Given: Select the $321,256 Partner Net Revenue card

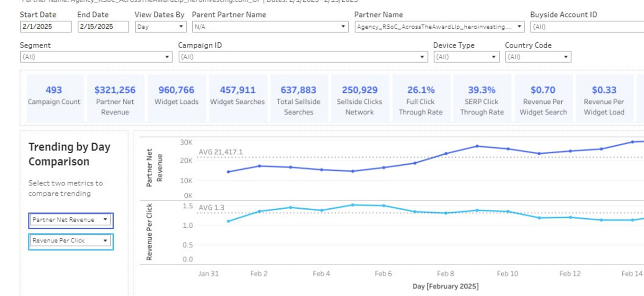Looking at the screenshot, I should 115,98.
